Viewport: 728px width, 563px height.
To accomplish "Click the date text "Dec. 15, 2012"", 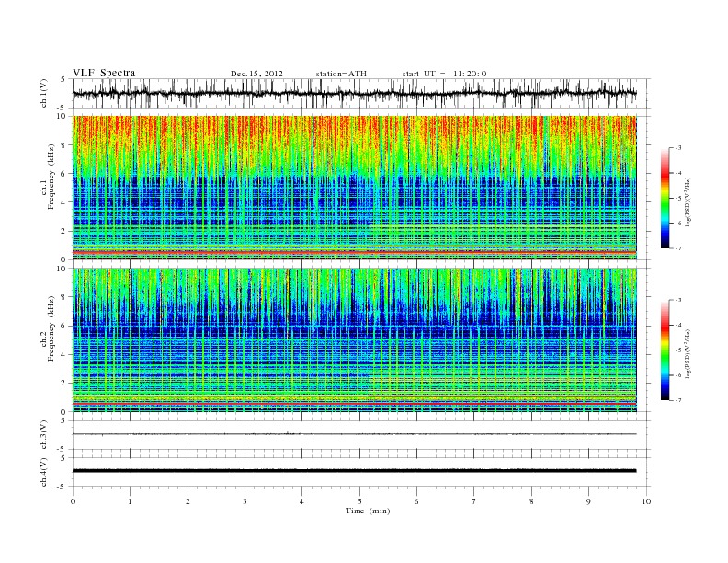I will (x=256, y=74).
